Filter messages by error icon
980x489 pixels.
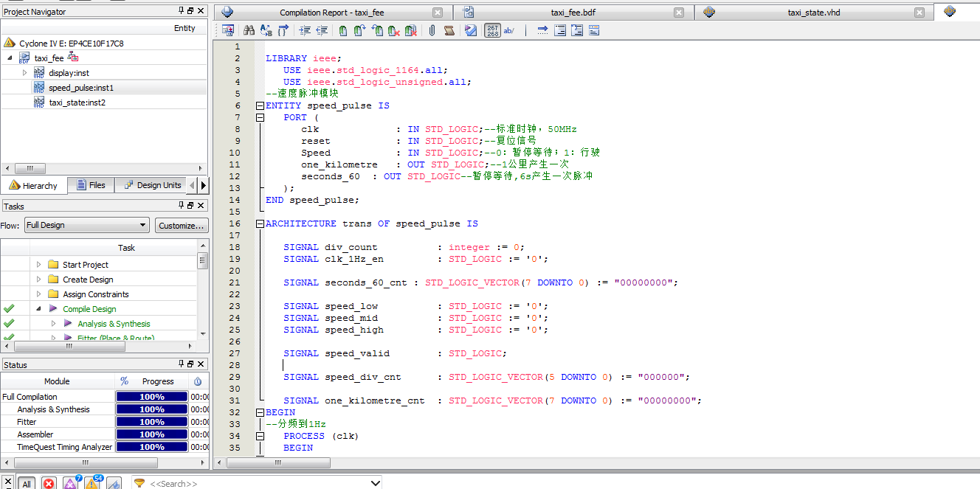pos(49,483)
